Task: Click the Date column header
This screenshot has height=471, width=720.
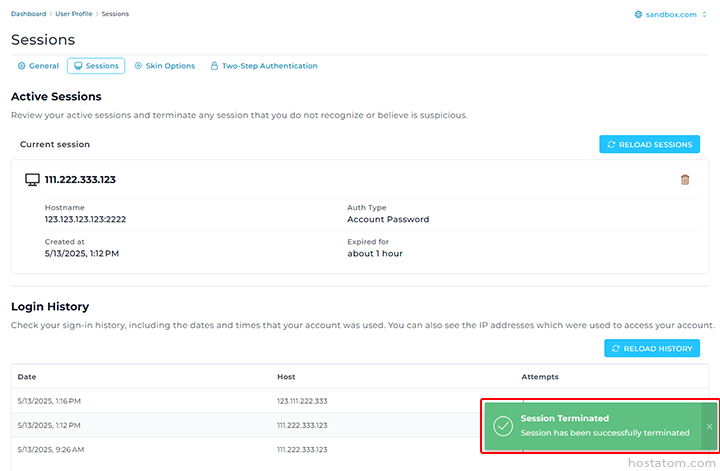Action: point(27,377)
